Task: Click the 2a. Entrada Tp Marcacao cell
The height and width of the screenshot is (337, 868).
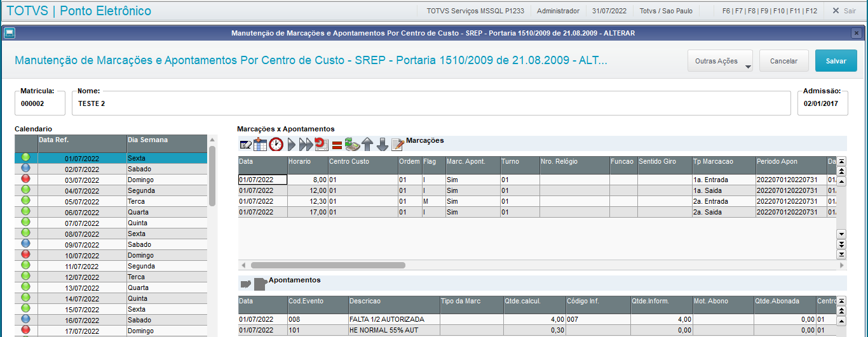Action: [724, 201]
